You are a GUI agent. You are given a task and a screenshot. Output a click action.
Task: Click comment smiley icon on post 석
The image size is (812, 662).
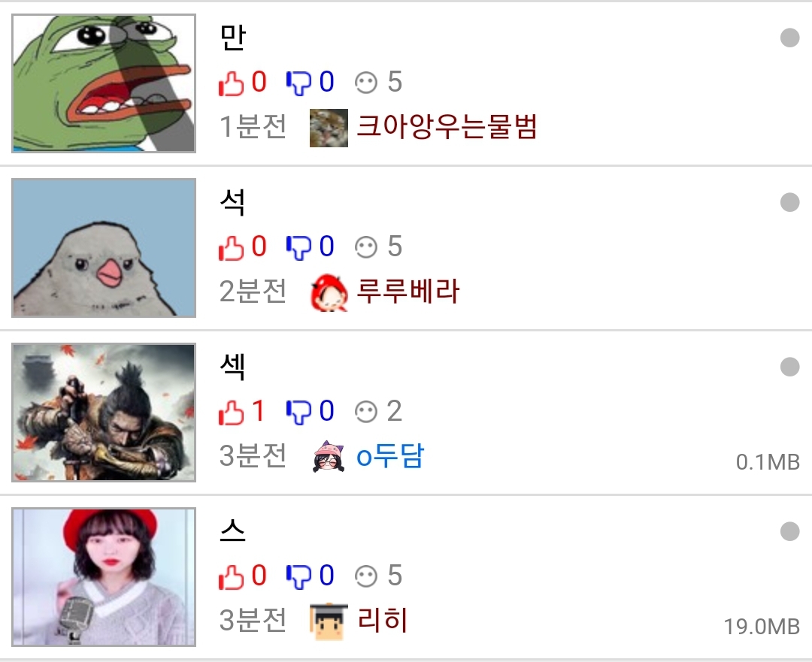[x=366, y=247]
